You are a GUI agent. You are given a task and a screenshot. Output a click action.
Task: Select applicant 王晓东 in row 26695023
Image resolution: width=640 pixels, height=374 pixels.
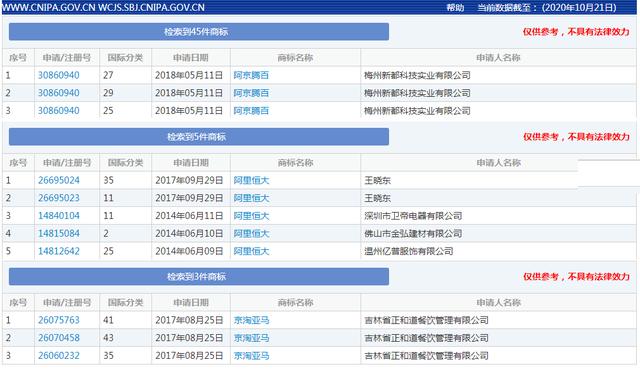378,198
